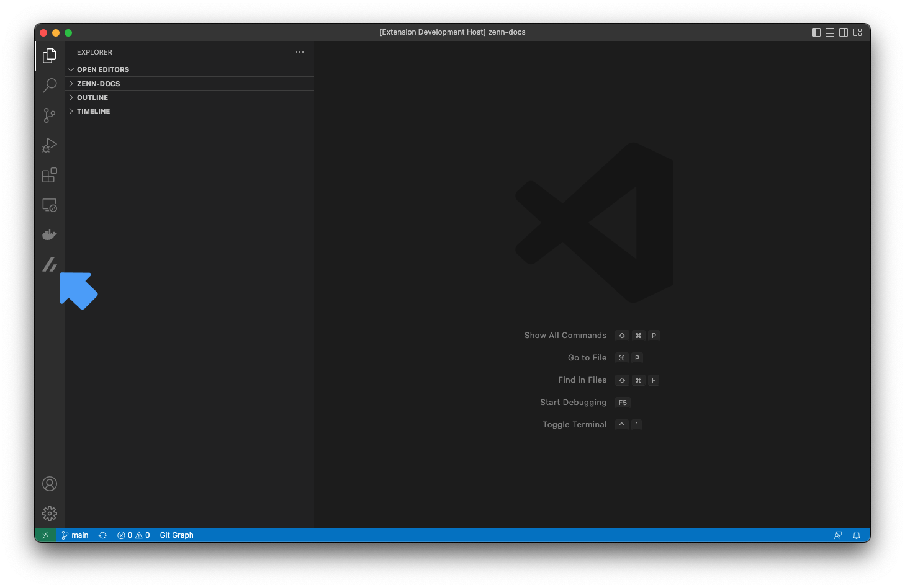
Task: Open the Explorer view in activity bar
Action: point(50,56)
